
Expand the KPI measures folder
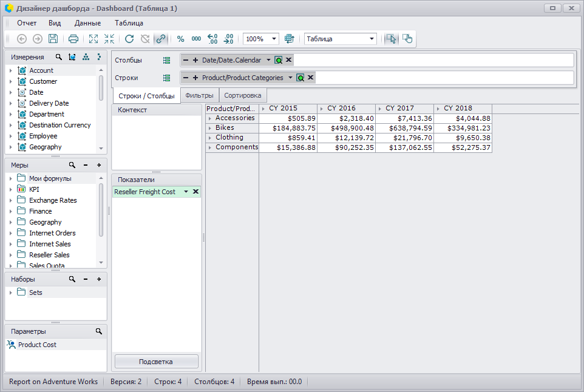(x=10, y=189)
